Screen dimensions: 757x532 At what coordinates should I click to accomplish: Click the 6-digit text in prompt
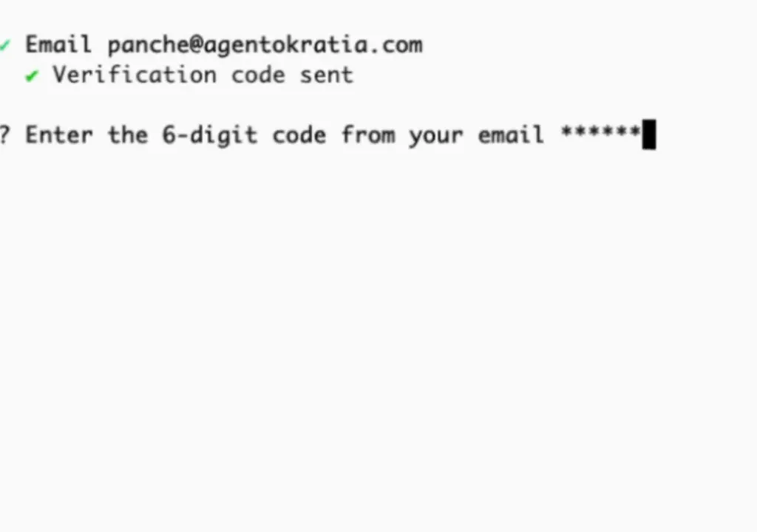pyautogui.click(x=209, y=136)
